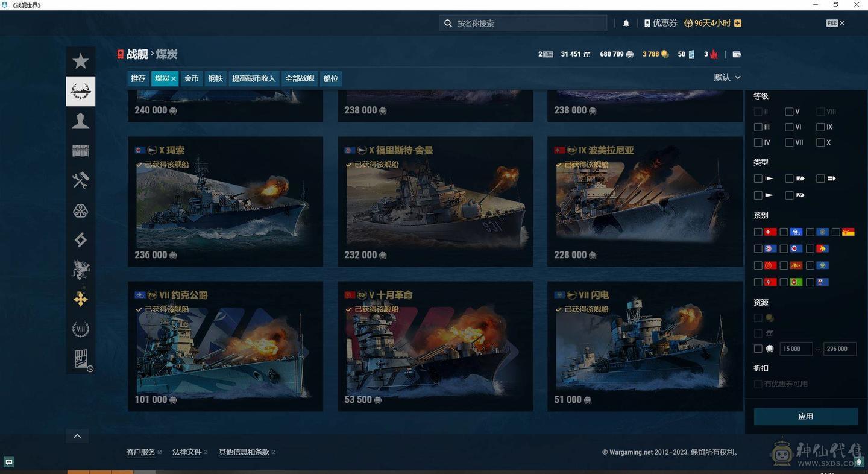Tick the tier III checkbox

coord(758,127)
